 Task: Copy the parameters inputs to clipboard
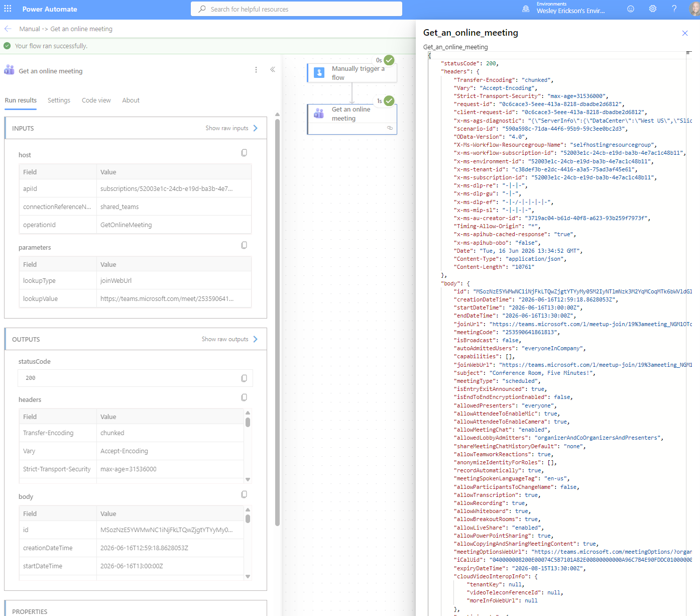tap(244, 245)
